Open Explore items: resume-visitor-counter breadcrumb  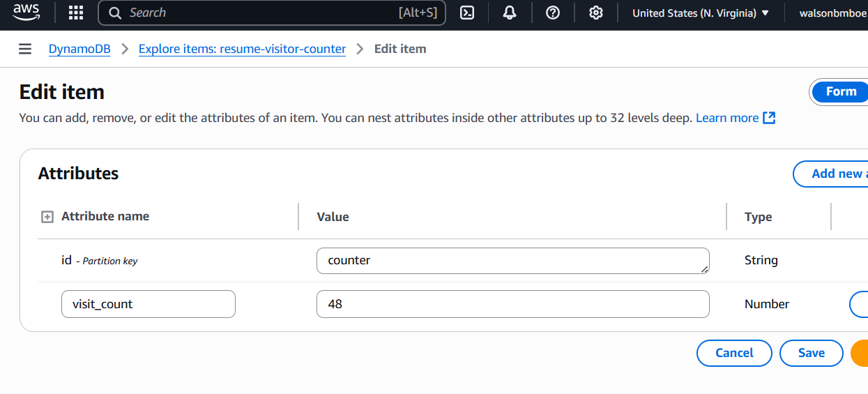pos(242,49)
